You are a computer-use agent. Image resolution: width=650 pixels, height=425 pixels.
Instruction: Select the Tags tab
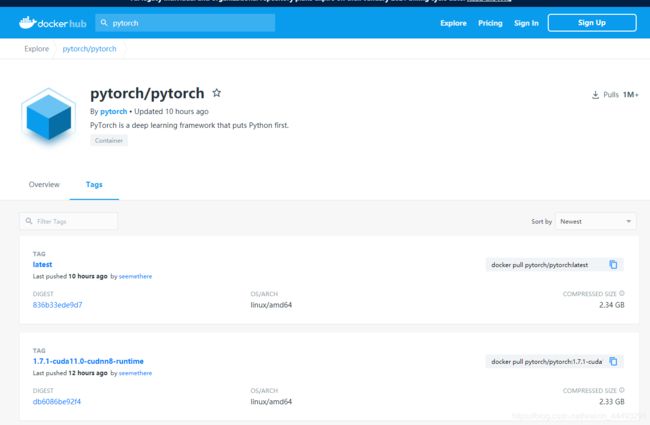point(94,185)
